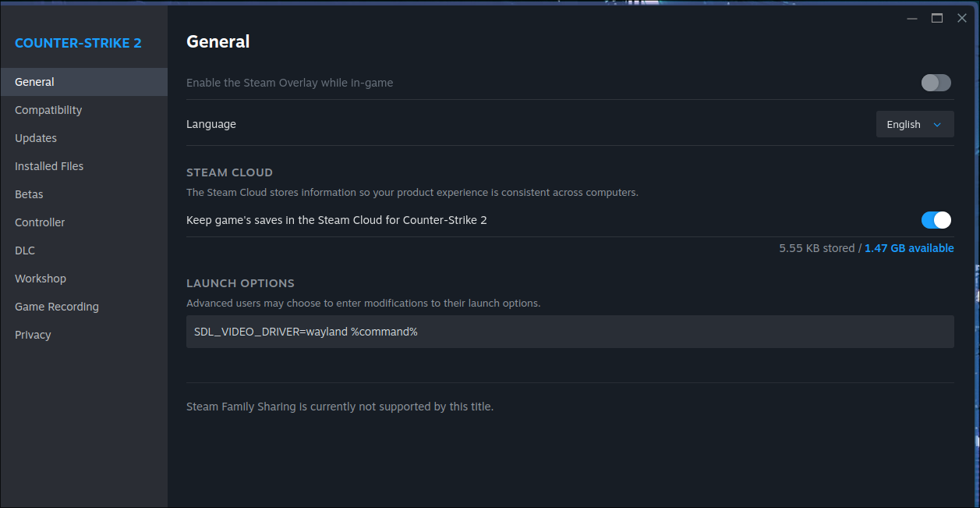Click the 1.47 GB available link
Image resolution: width=980 pixels, height=508 pixels.
coord(909,248)
